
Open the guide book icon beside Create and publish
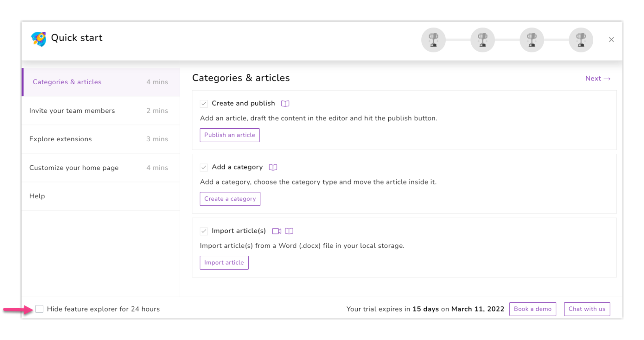click(286, 103)
